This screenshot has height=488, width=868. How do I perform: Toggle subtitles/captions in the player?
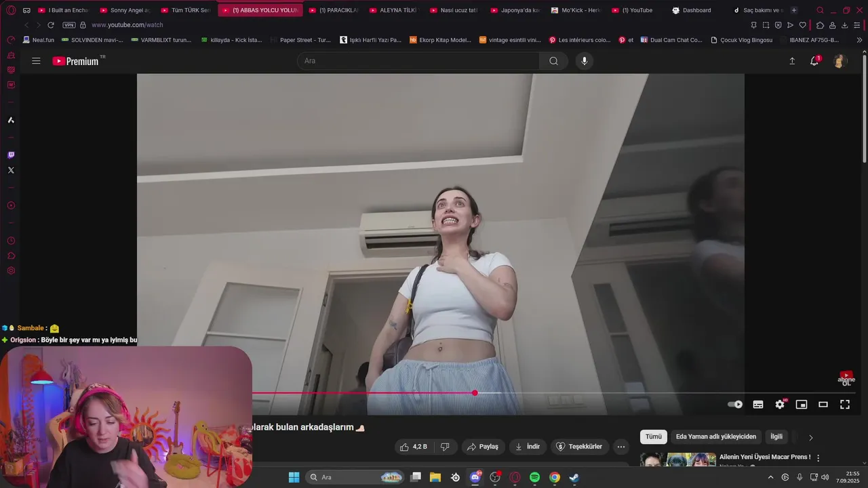click(x=758, y=404)
